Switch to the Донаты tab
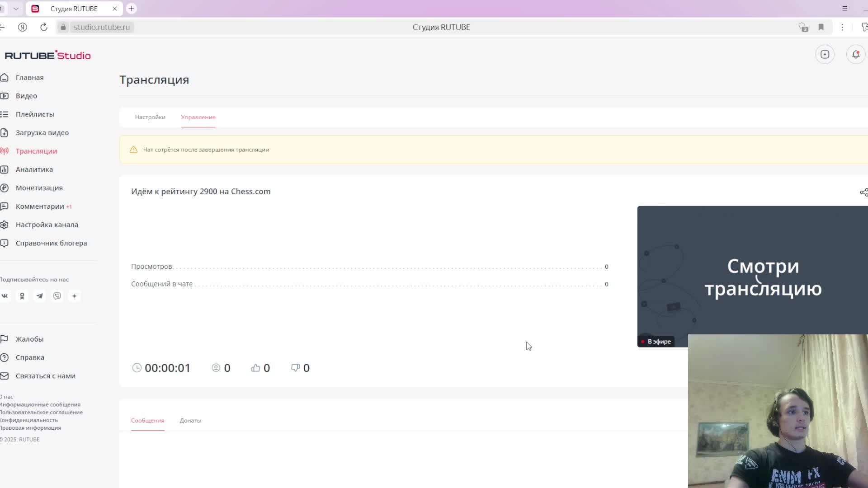 click(190, 420)
